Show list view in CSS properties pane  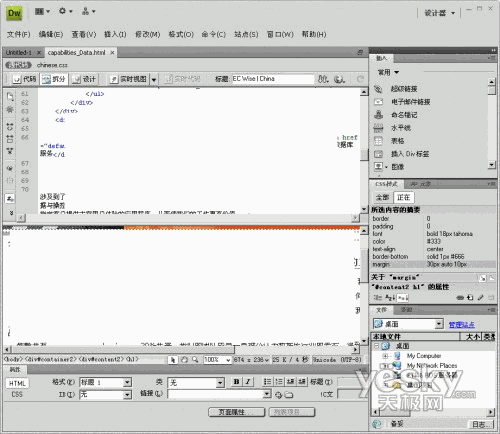coord(390,298)
